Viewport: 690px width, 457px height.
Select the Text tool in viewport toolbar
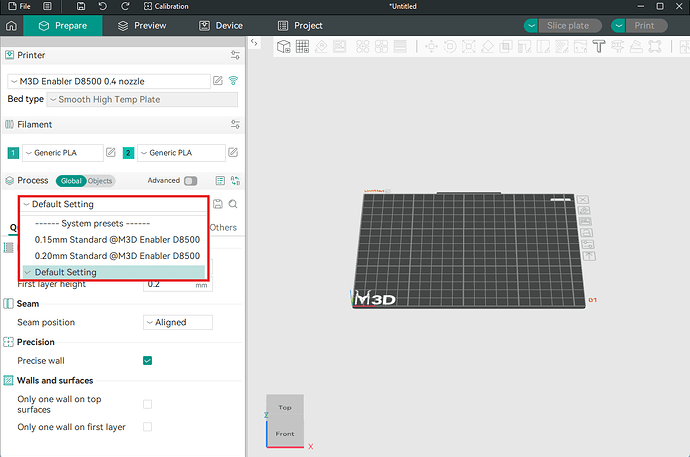598,46
